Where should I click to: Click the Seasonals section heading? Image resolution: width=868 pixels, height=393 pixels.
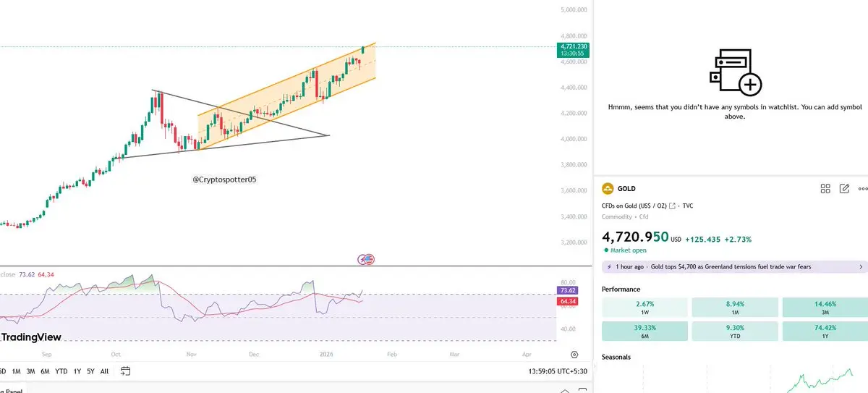click(x=616, y=358)
